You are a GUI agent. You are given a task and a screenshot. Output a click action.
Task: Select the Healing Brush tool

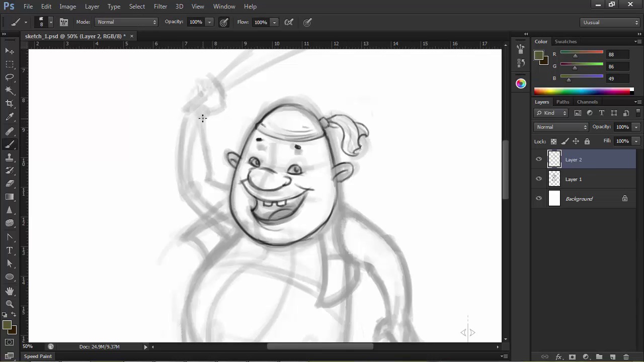pyautogui.click(x=10, y=131)
